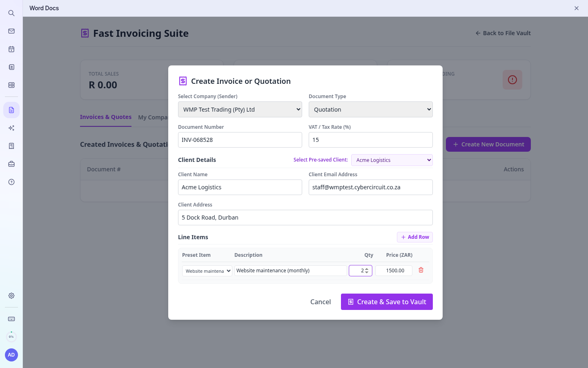Screen dimensions: 588x368
Task: Delete the line item with trash icon
Action: [x=421, y=270]
